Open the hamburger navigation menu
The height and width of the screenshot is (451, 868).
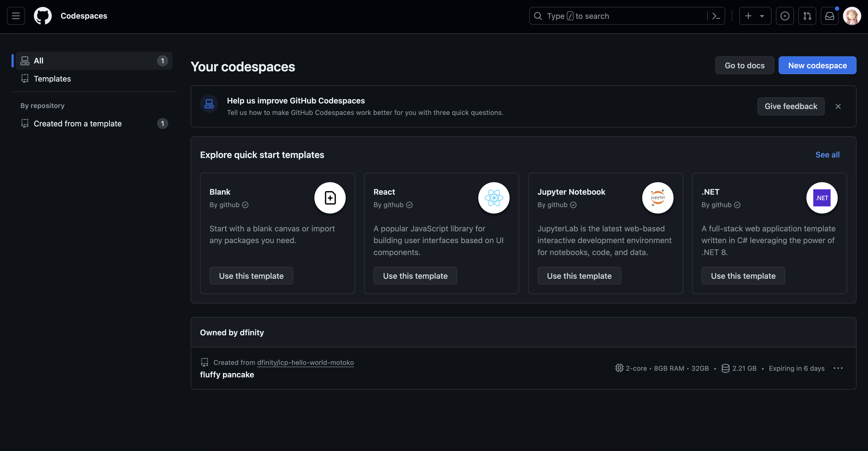(x=16, y=16)
